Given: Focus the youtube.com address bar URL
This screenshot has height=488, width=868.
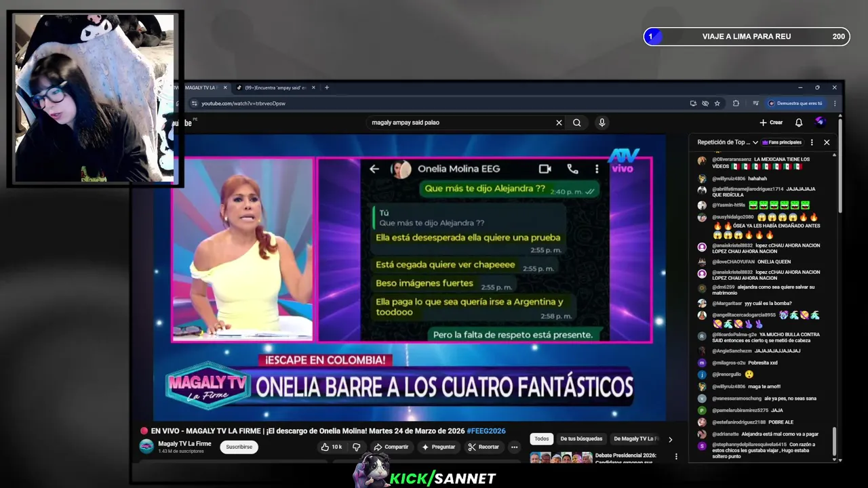Looking at the screenshot, I should (243, 104).
